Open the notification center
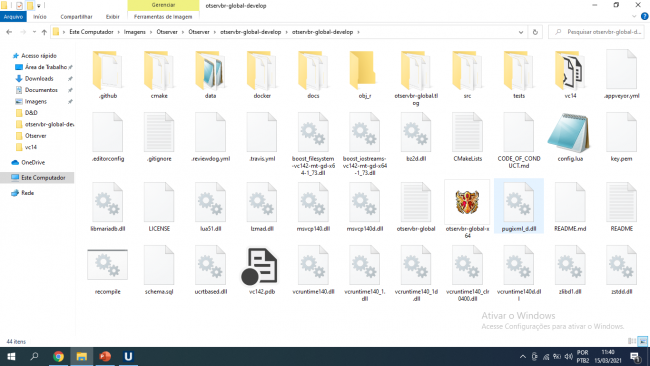This screenshot has width=650, height=366. [x=635, y=356]
